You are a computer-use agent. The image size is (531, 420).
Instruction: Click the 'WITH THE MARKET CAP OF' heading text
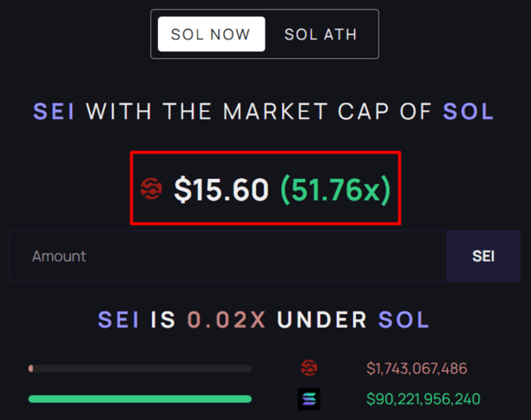[x=259, y=112]
